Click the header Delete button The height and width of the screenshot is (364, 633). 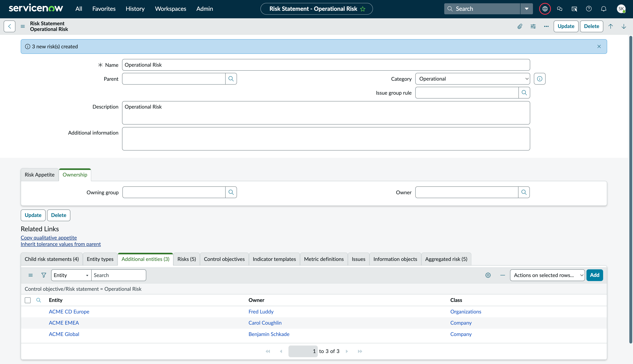coord(591,26)
